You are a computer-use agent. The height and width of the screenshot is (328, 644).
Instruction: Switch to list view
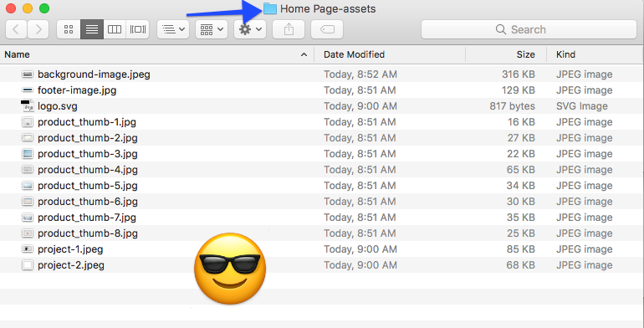92,29
